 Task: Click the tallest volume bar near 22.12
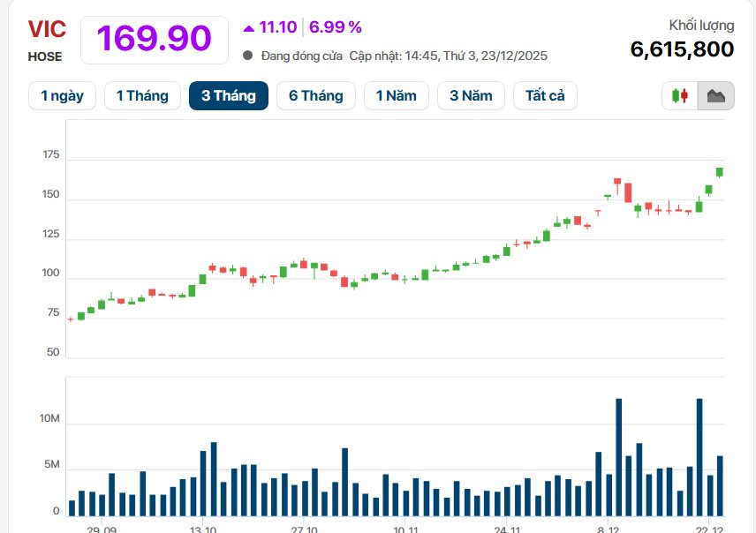(699, 456)
